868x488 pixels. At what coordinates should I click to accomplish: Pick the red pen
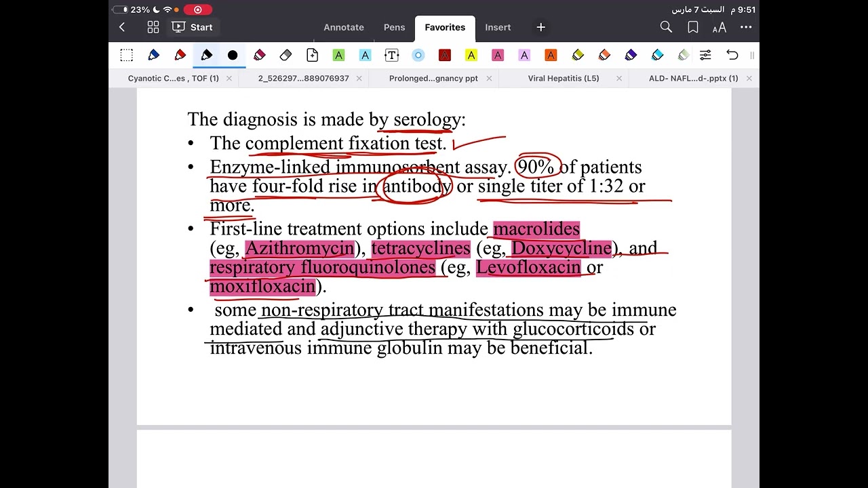(x=180, y=55)
